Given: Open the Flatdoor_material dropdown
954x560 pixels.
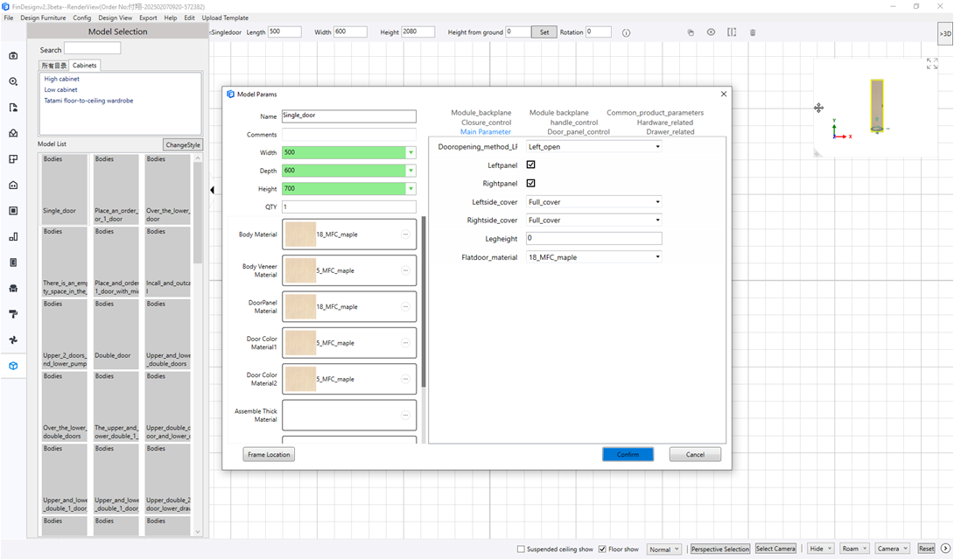Looking at the screenshot, I should tap(593, 257).
